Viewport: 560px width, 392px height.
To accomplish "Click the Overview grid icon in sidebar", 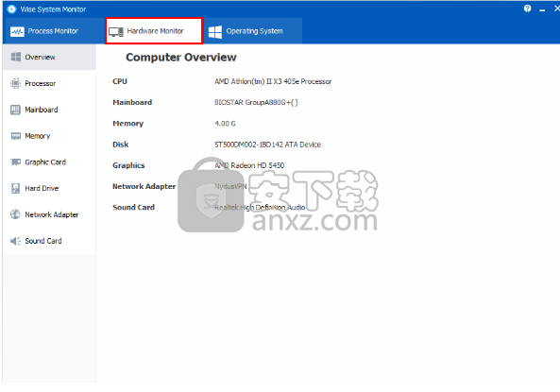I will (x=16, y=57).
